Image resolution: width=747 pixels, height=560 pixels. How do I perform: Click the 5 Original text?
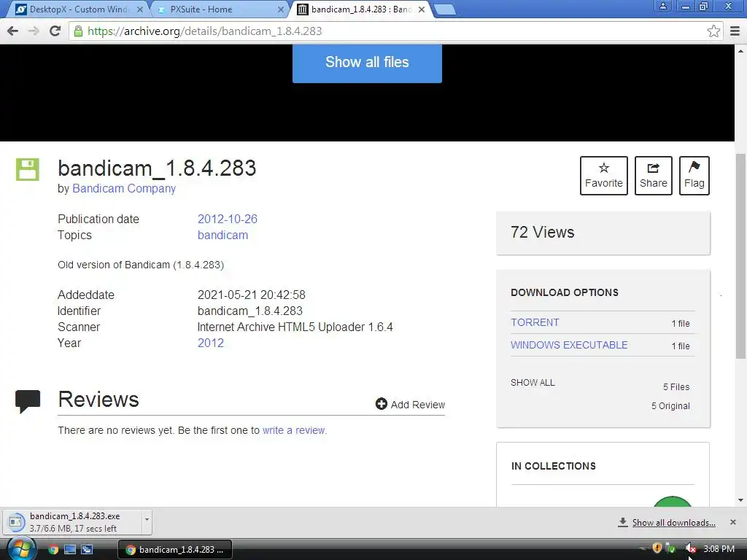[670, 405]
